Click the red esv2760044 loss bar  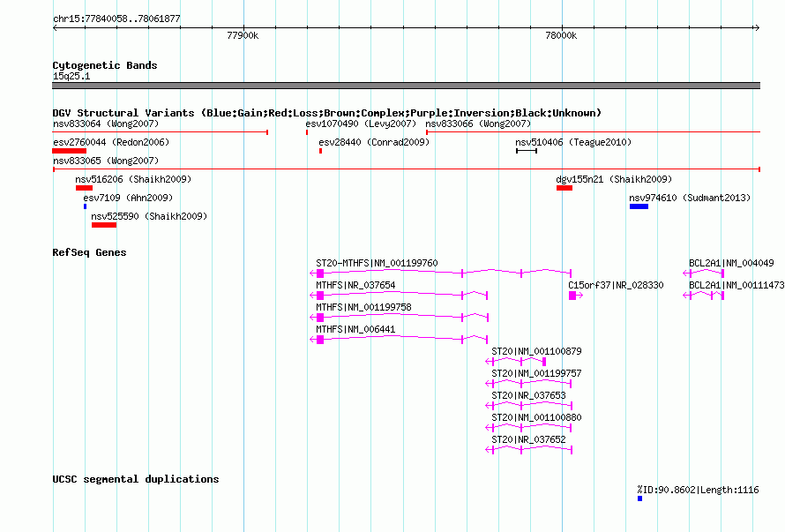70,151
